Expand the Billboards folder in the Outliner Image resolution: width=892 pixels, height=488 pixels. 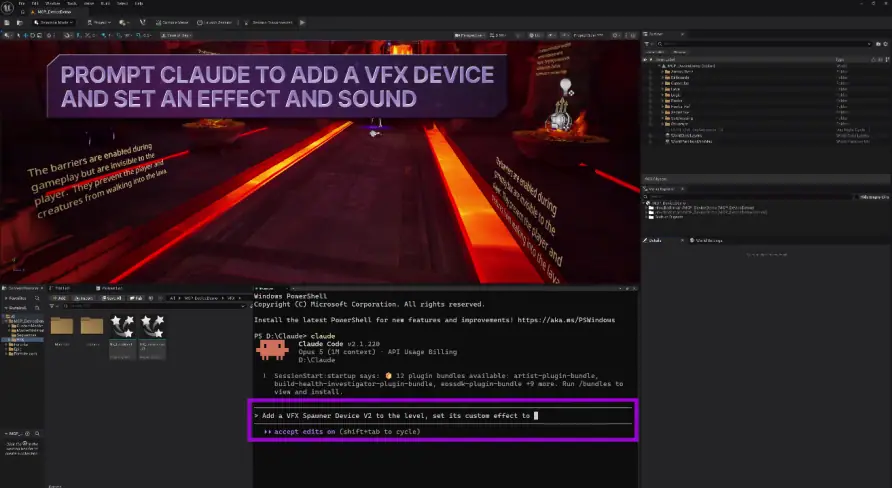[662, 77]
